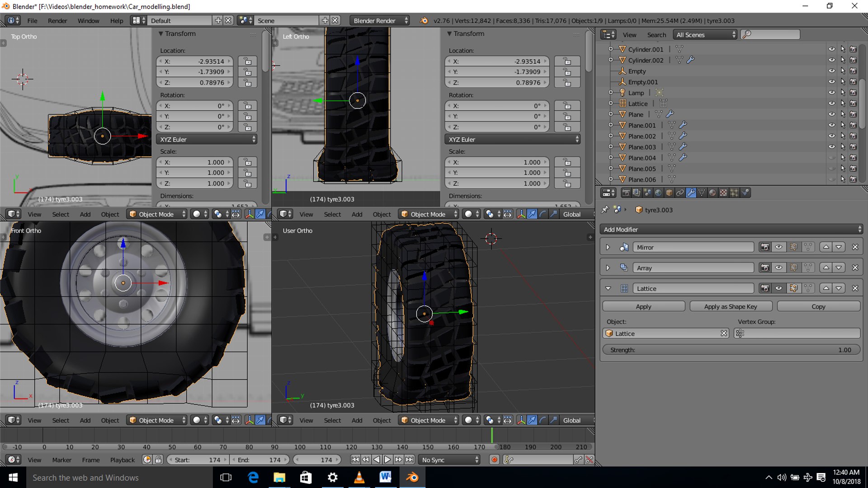
Task: Open the Render properties tab camera icon
Action: (626, 192)
